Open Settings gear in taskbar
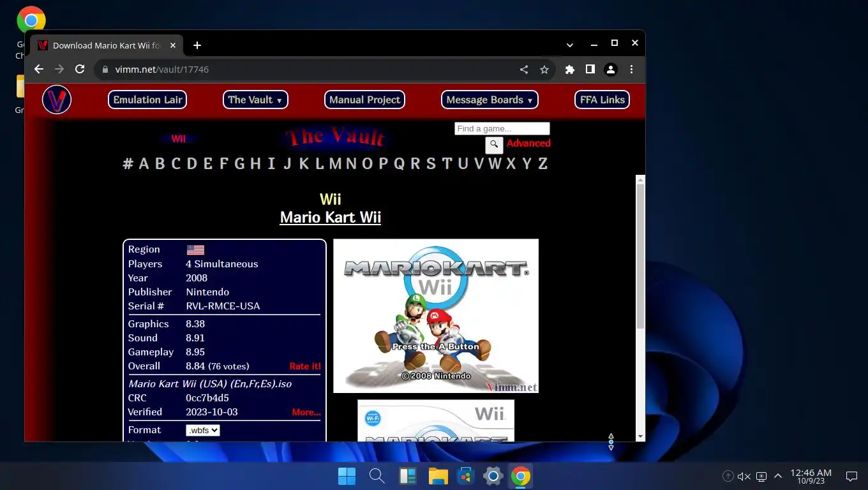The width and height of the screenshot is (868, 490). [x=493, y=476]
